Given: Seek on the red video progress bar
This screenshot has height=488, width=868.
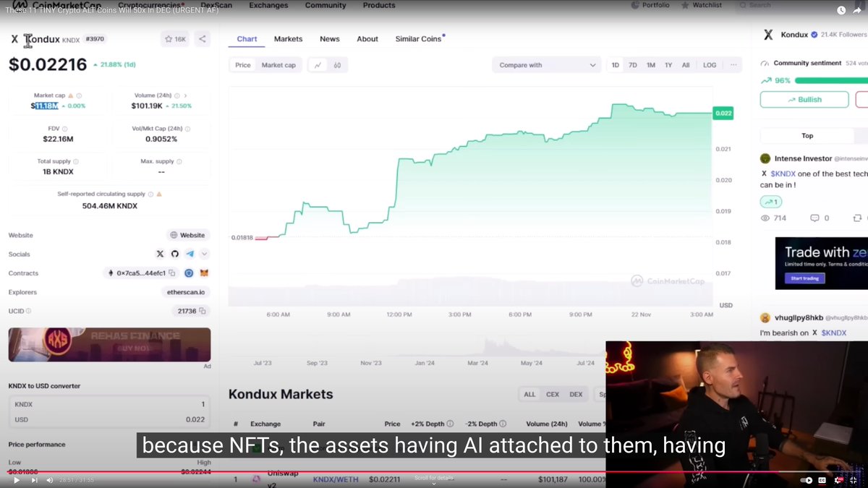Looking at the screenshot, I should (434, 471).
